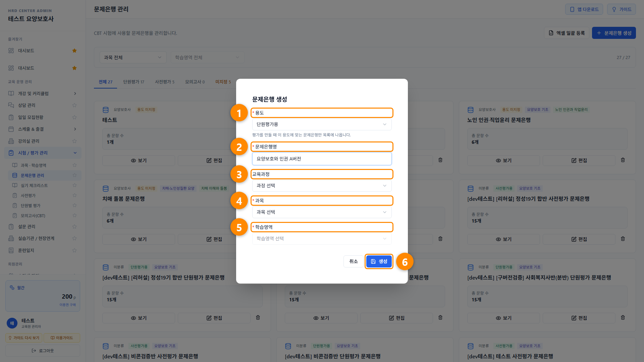
Task: Switch to the 모의고사 0 tab
Action: click(195, 82)
